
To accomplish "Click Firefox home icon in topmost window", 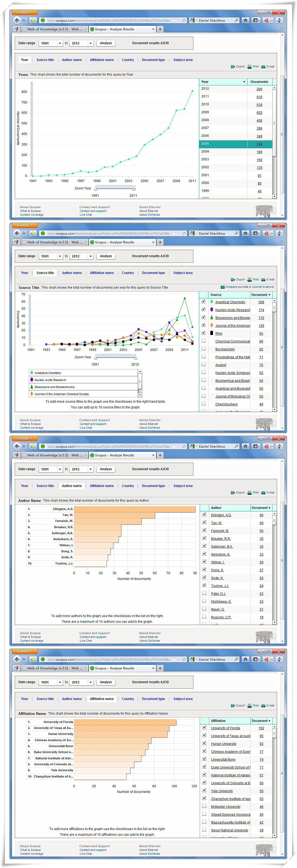I will click(x=246, y=21).
